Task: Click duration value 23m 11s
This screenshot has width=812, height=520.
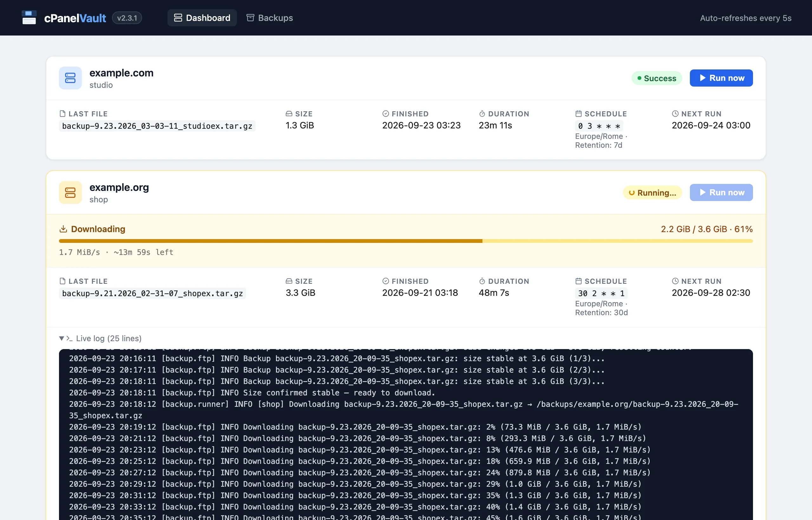Action: 495,126
